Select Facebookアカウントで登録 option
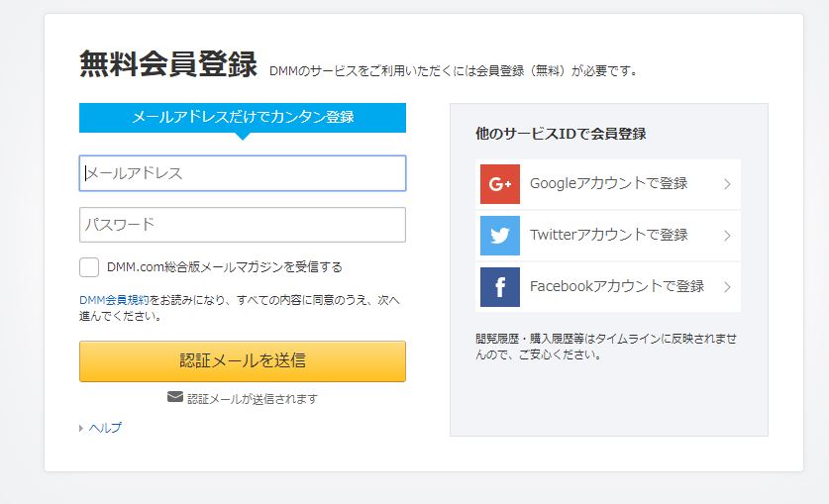The width and height of the screenshot is (829, 504). click(608, 287)
